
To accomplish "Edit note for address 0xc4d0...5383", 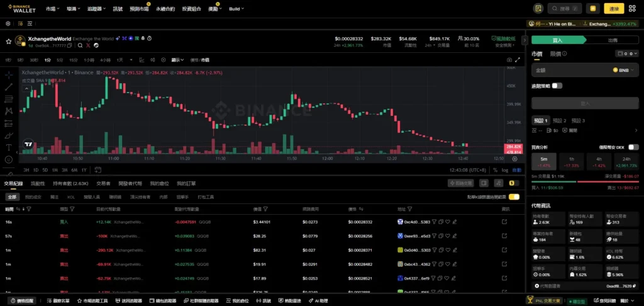I will point(455,222).
